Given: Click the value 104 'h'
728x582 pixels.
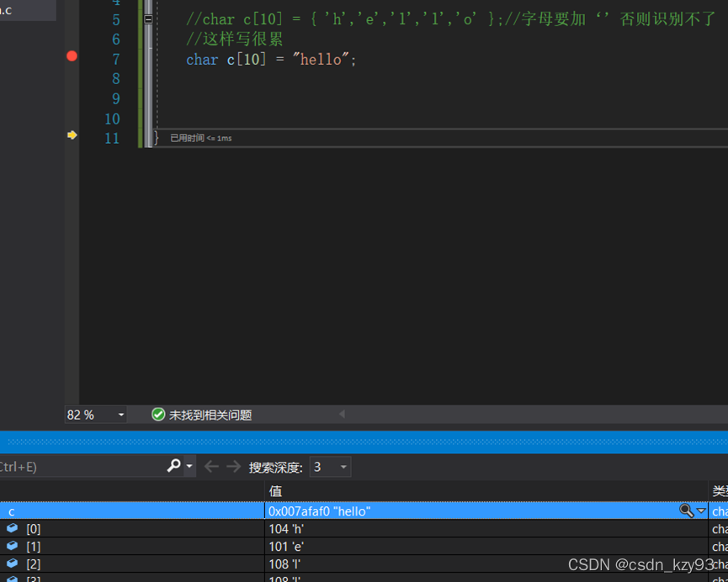Looking at the screenshot, I should tap(286, 529).
